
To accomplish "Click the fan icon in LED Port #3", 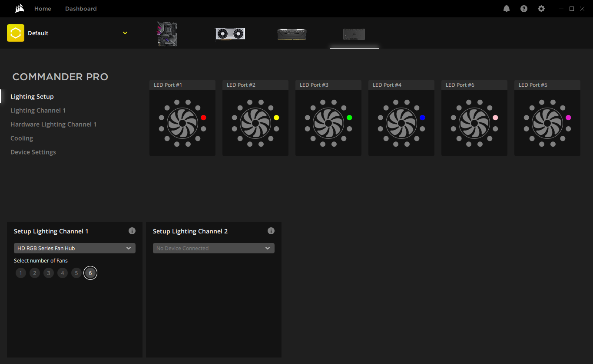I will (328, 123).
